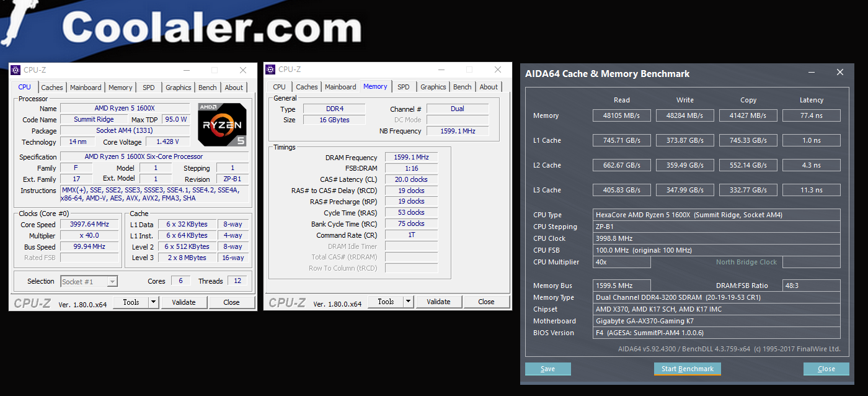Viewport: 868px width, 396px height.
Task: Click Memory Read value 48105 MB/s
Action: coord(622,115)
